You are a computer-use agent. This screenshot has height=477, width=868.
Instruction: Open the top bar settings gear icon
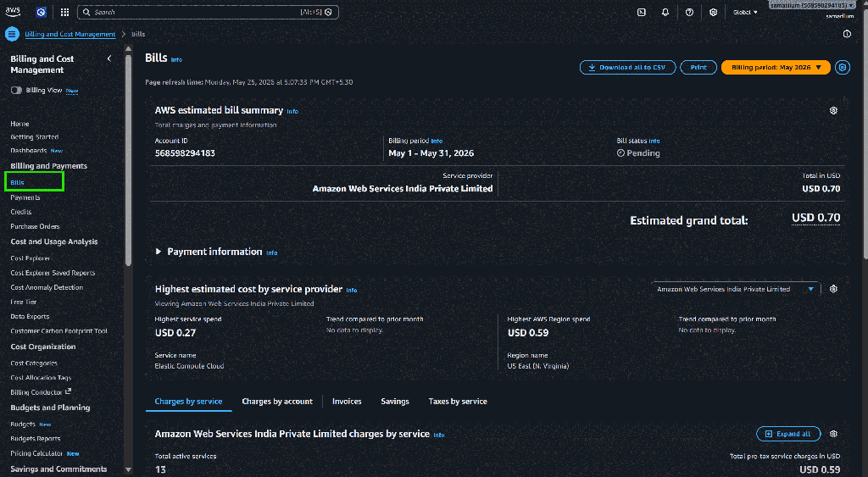(713, 12)
